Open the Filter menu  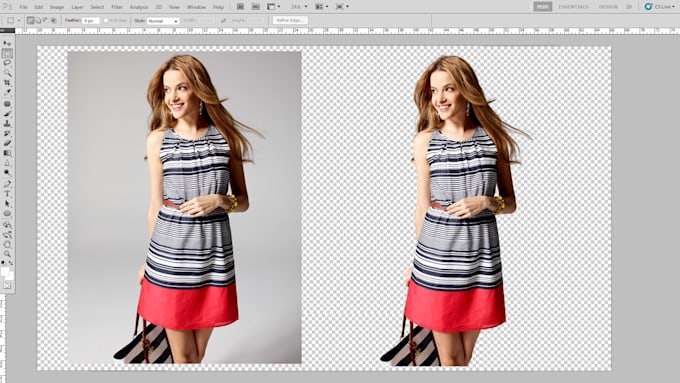click(x=117, y=7)
